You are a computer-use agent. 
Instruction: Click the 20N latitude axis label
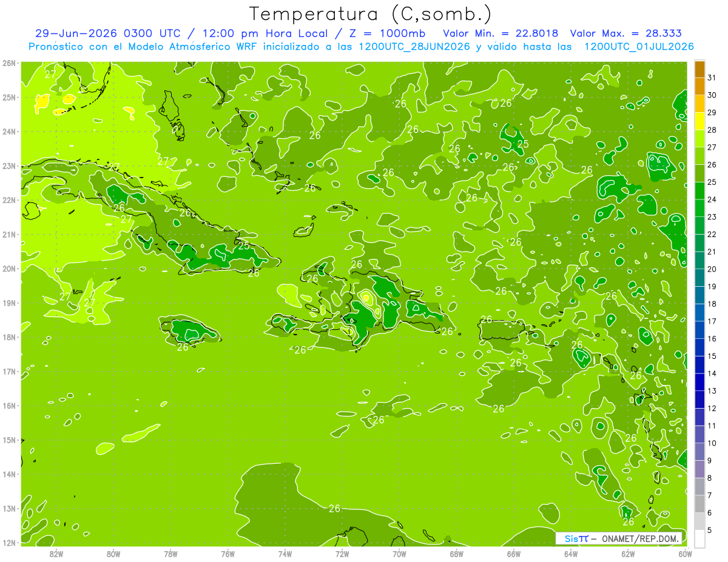coord(10,269)
